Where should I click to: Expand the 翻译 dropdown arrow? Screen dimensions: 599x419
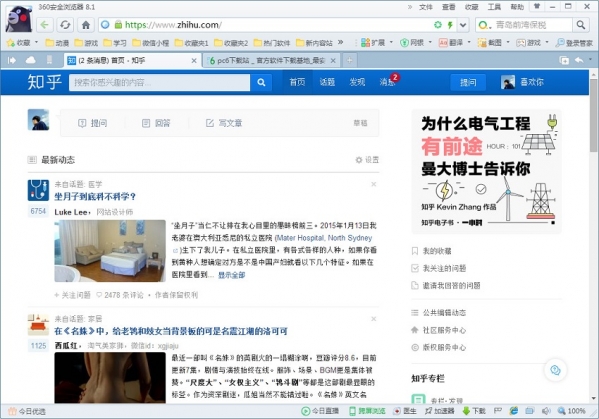[x=469, y=42]
